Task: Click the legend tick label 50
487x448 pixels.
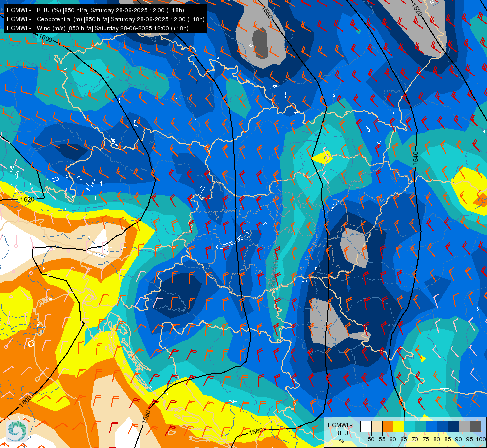Action: click(x=371, y=439)
